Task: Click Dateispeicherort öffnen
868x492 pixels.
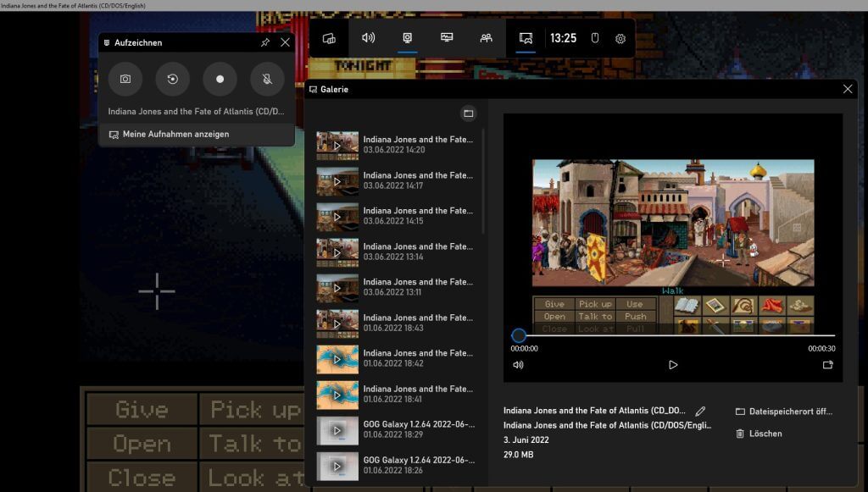Action: (784, 412)
